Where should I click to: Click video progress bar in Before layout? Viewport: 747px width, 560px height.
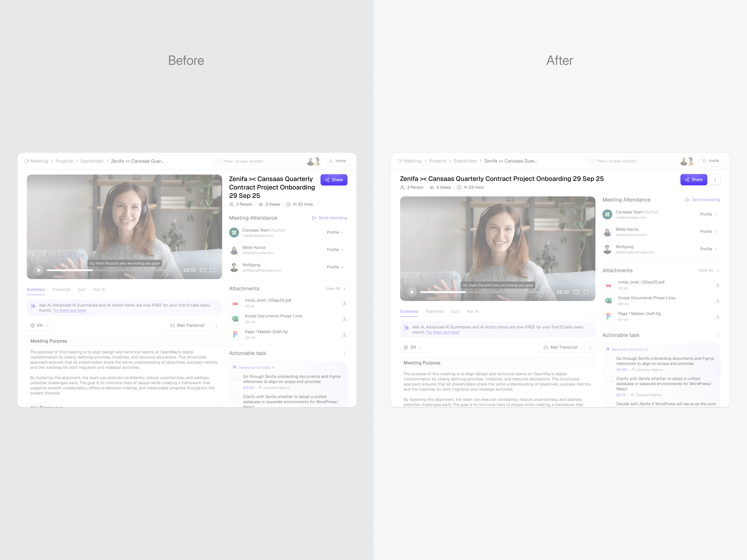(x=113, y=270)
